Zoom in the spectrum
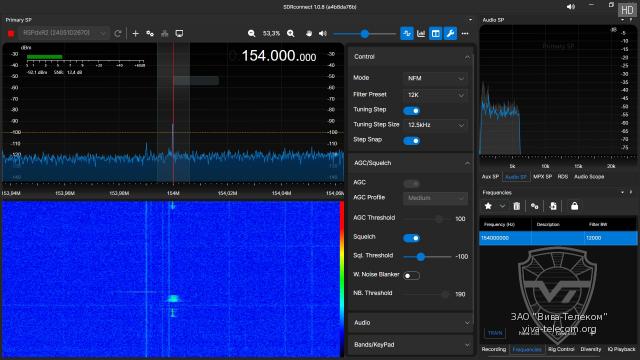 coord(291,33)
